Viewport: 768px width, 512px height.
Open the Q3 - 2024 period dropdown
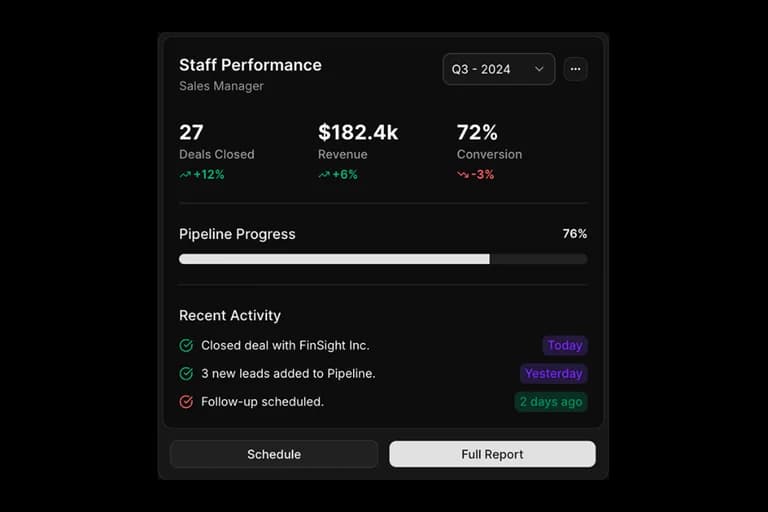[x=499, y=69]
